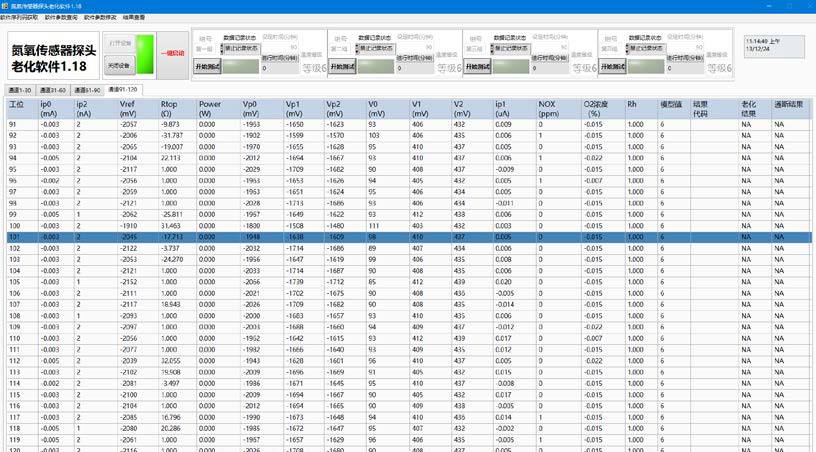
Task: Click first group's green test status indicator
Action: tap(240, 67)
